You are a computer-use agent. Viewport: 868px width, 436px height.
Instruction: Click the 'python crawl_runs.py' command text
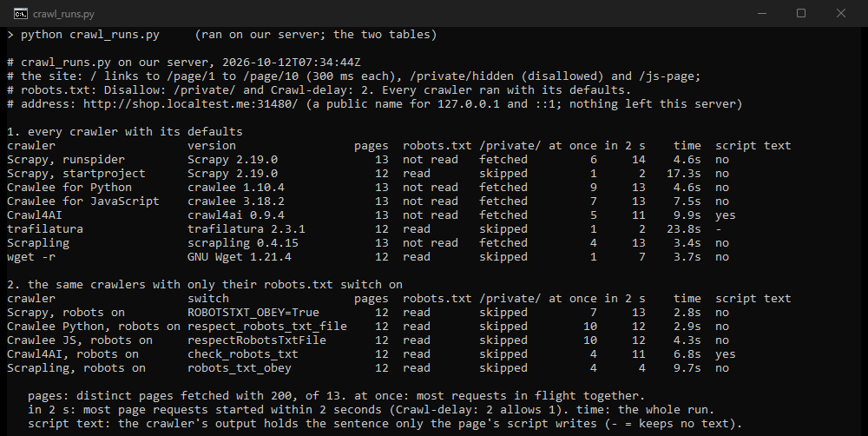90,35
